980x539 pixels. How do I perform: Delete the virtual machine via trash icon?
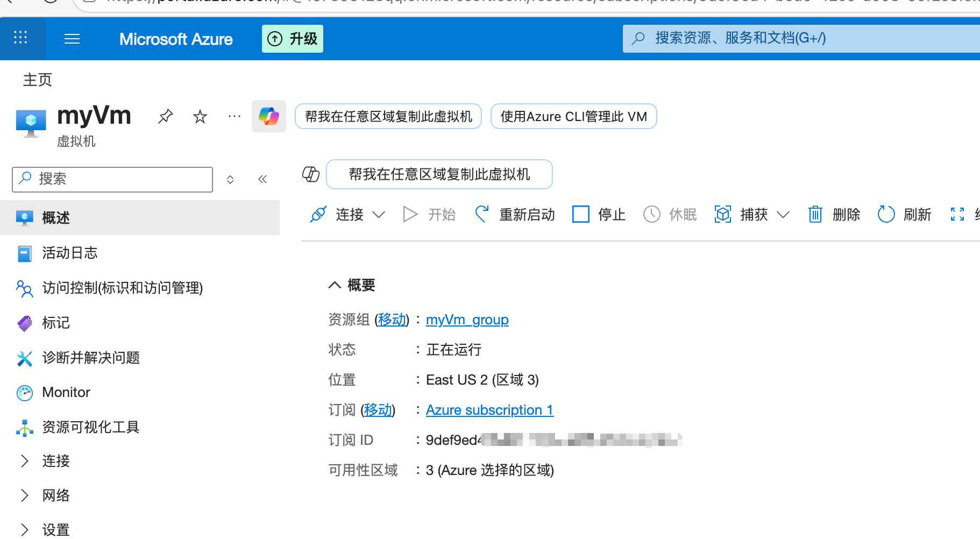pyautogui.click(x=834, y=215)
